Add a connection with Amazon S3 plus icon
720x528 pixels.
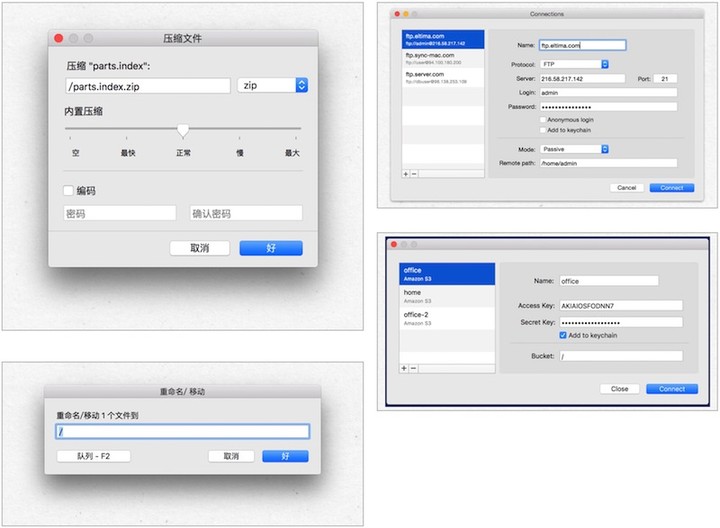coord(404,368)
